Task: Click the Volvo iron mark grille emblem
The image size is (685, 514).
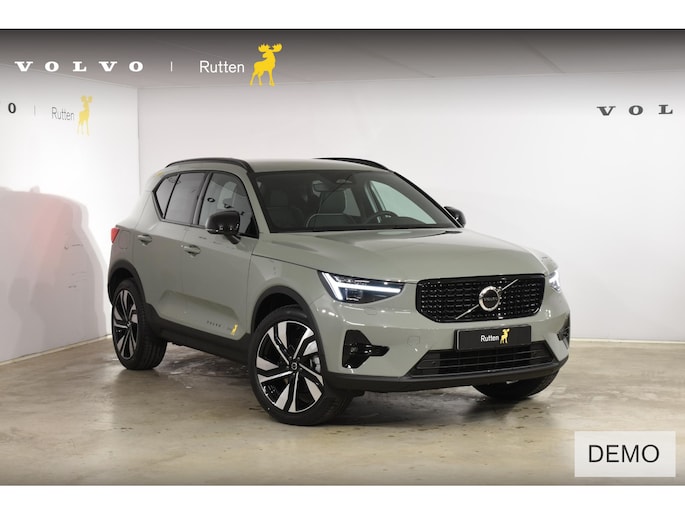Action: (x=489, y=299)
